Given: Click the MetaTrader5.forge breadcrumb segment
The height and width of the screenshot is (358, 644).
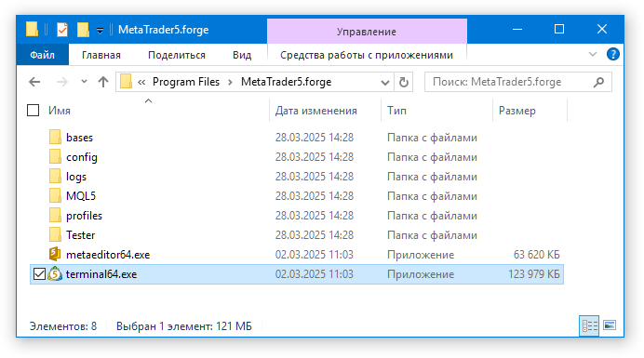Looking at the screenshot, I should pos(286,82).
